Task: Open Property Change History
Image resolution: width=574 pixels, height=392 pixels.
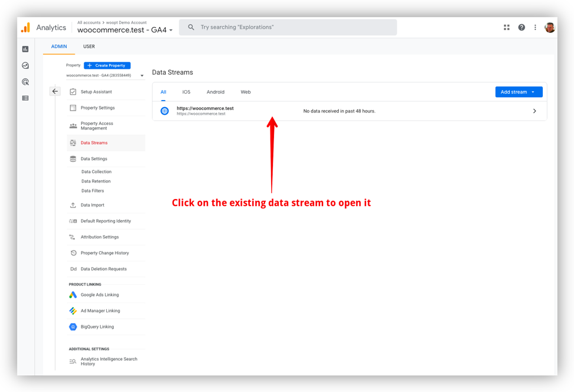Action: click(106, 253)
